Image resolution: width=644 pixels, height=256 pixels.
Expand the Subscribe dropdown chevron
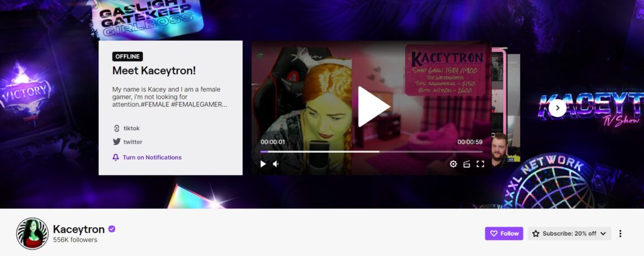(603, 233)
